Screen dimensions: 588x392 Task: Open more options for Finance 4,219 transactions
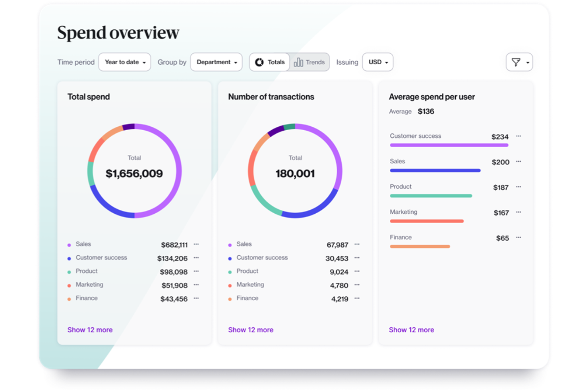(357, 298)
